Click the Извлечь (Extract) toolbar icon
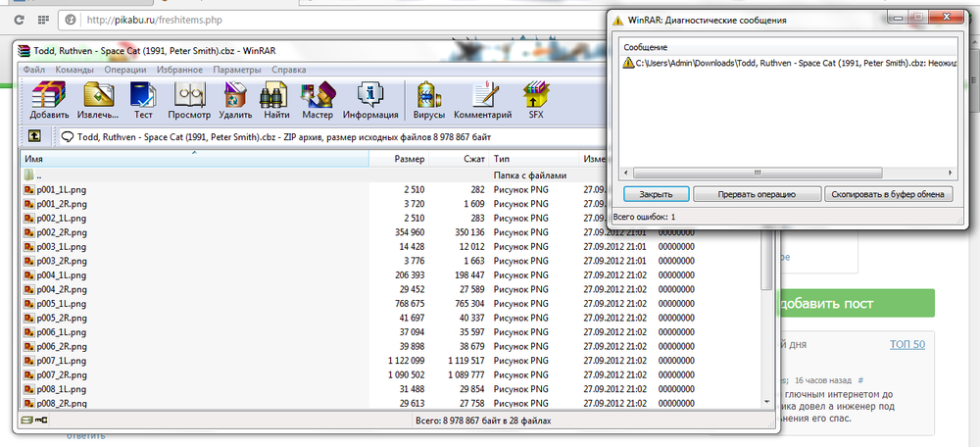Screen dimensions: 980x447 pyautogui.click(x=99, y=99)
